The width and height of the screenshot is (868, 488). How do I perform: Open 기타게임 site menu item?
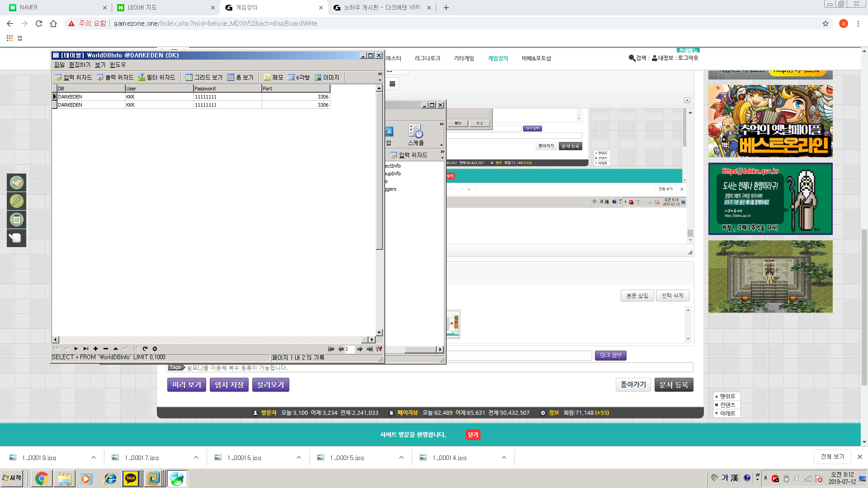[x=464, y=58]
